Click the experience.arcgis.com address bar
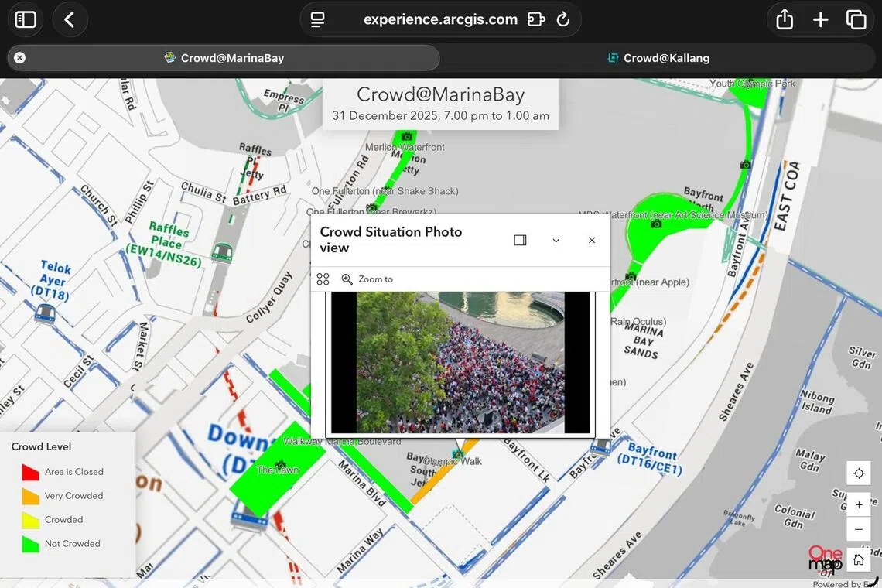 pos(440,19)
